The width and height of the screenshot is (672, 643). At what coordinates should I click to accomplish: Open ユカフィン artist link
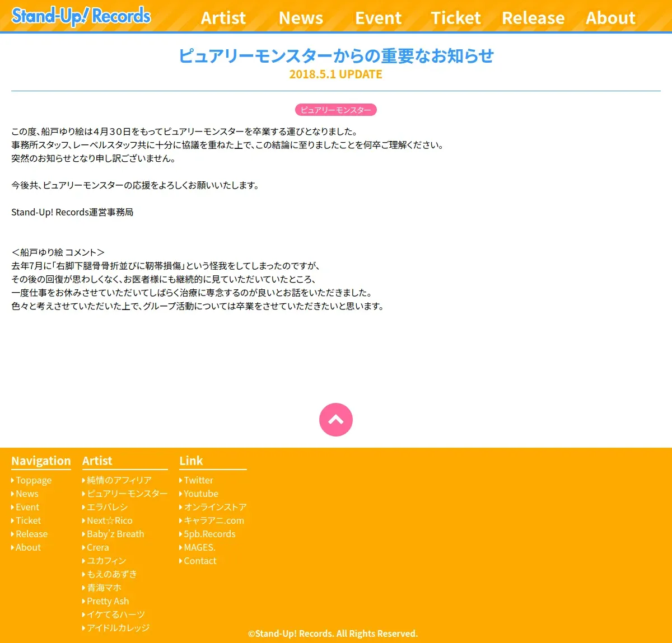click(x=104, y=561)
